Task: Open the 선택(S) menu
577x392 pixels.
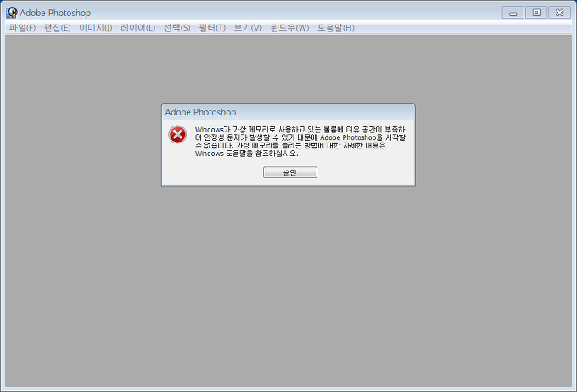Action: click(177, 28)
